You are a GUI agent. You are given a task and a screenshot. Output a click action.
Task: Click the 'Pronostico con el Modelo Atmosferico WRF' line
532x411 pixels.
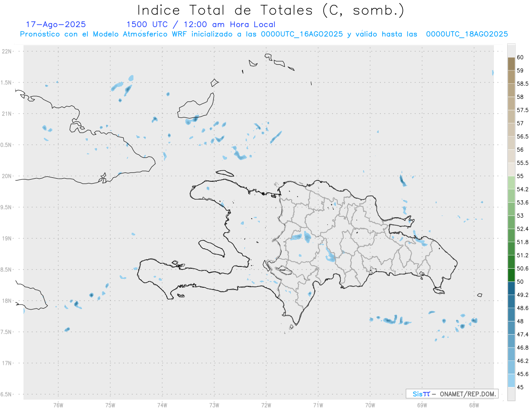pos(264,34)
